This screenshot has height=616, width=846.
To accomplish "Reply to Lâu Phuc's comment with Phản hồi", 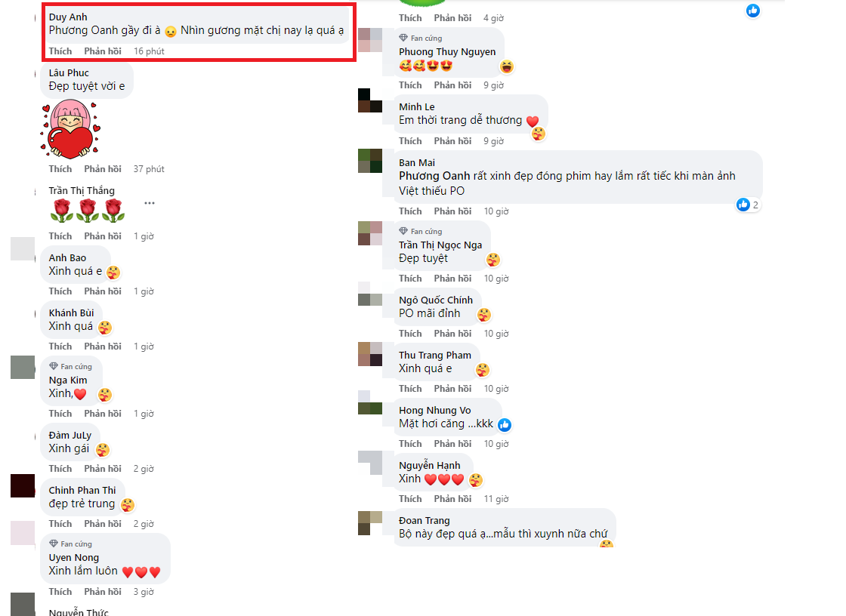I will [x=103, y=169].
